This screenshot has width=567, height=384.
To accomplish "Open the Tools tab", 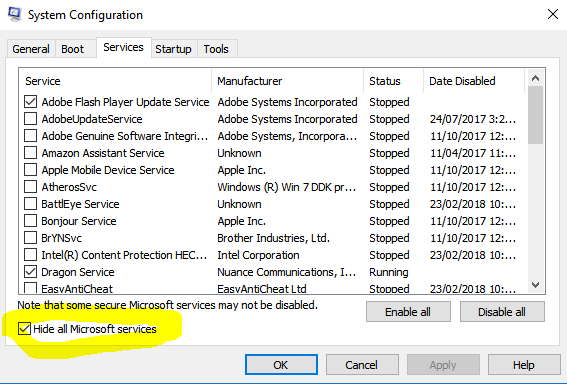I will click(216, 49).
